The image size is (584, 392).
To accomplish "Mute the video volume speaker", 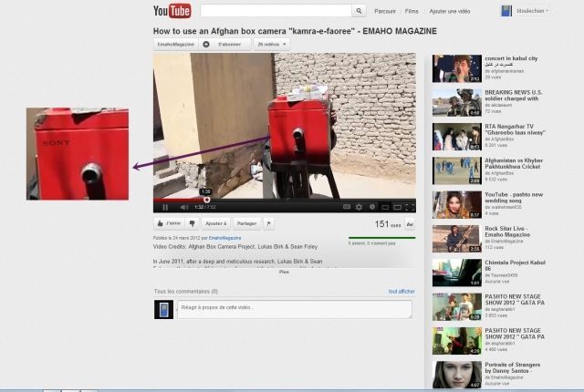I will (184, 207).
